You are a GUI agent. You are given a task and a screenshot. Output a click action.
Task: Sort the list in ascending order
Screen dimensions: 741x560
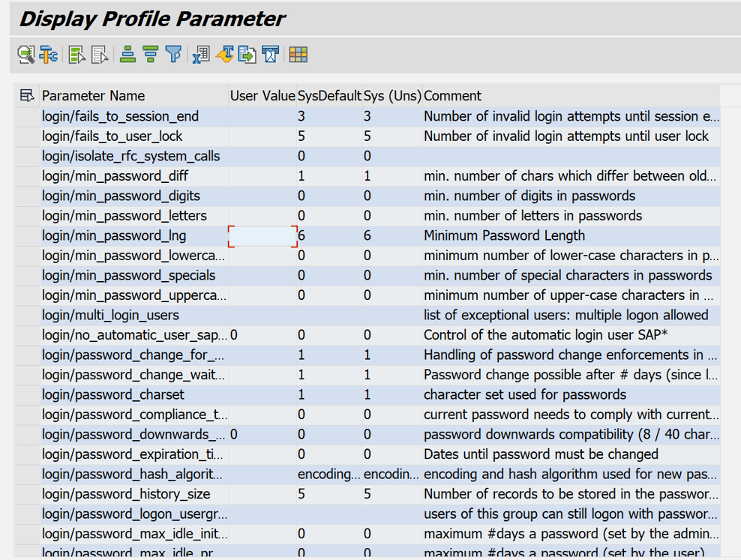128,54
